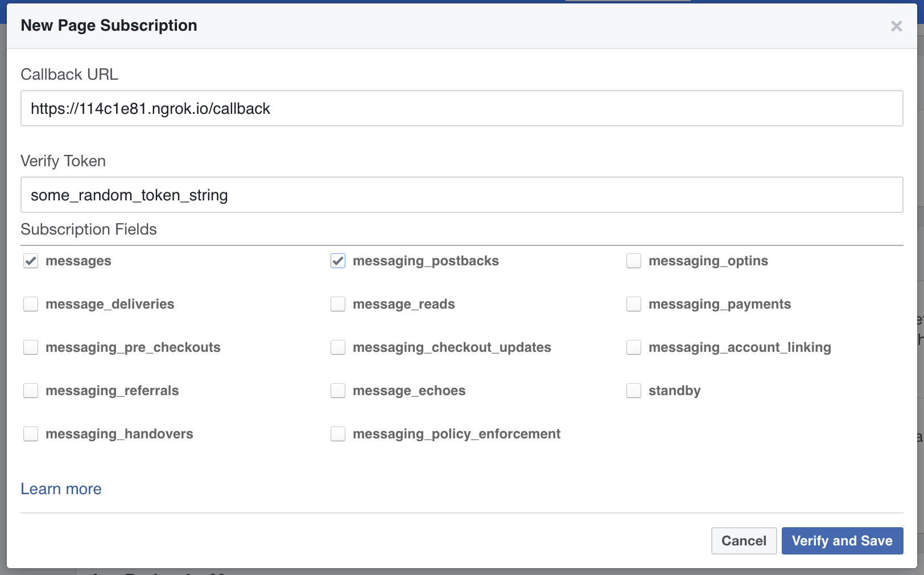Uncheck the messaging_postbacks checkbox

pos(338,261)
